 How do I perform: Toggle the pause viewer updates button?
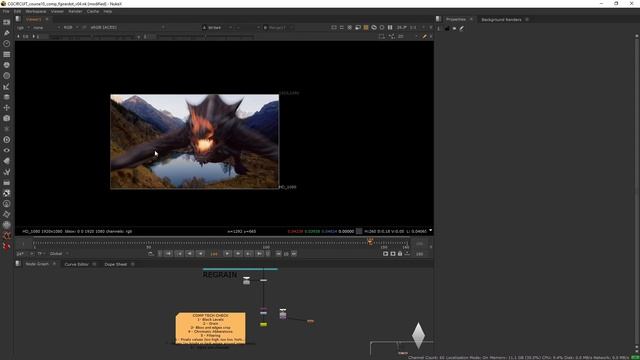point(390,27)
